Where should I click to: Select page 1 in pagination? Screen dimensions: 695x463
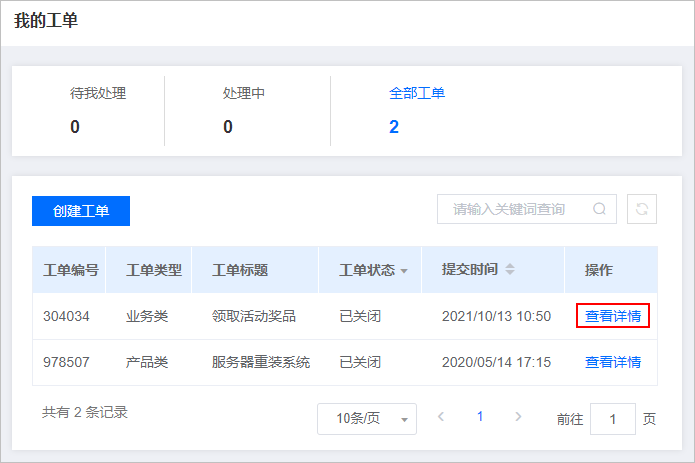pos(480,416)
